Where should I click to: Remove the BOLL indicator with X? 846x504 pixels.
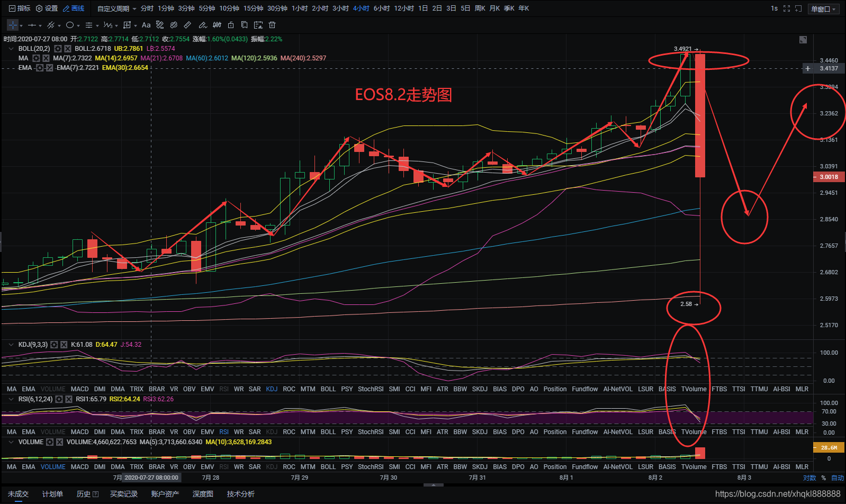point(68,49)
